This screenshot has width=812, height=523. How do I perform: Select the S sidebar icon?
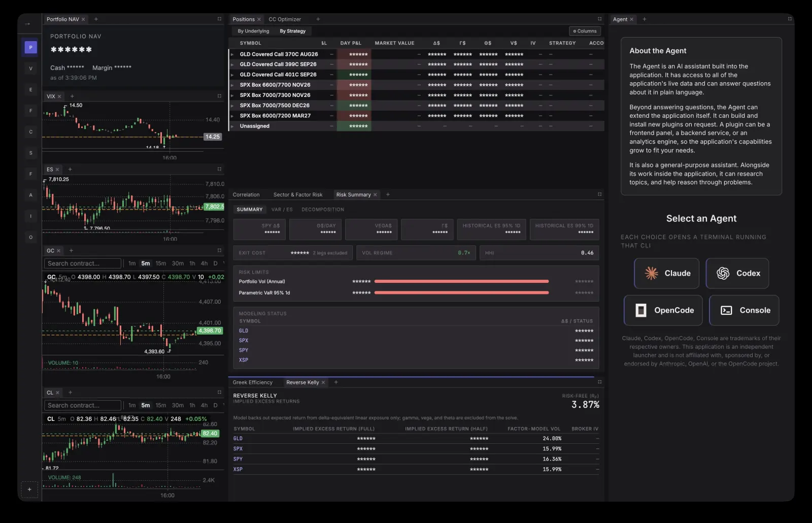30,153
